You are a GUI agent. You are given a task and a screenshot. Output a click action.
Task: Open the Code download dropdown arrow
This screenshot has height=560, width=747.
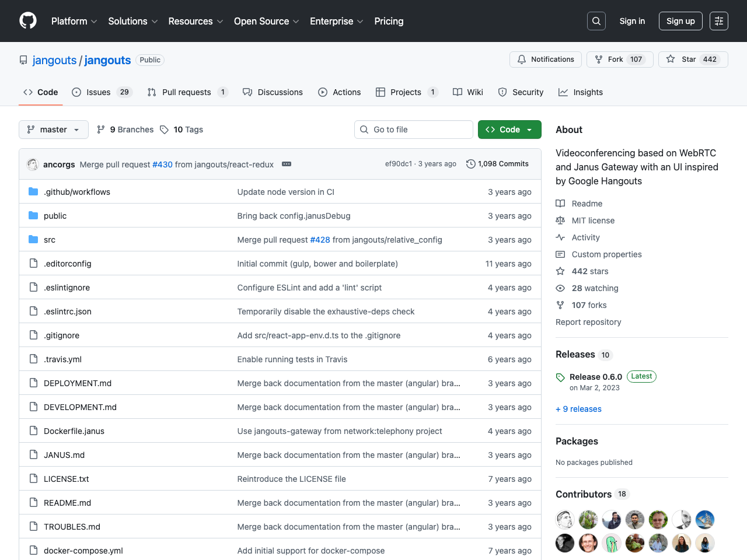[x=528, y=129]
